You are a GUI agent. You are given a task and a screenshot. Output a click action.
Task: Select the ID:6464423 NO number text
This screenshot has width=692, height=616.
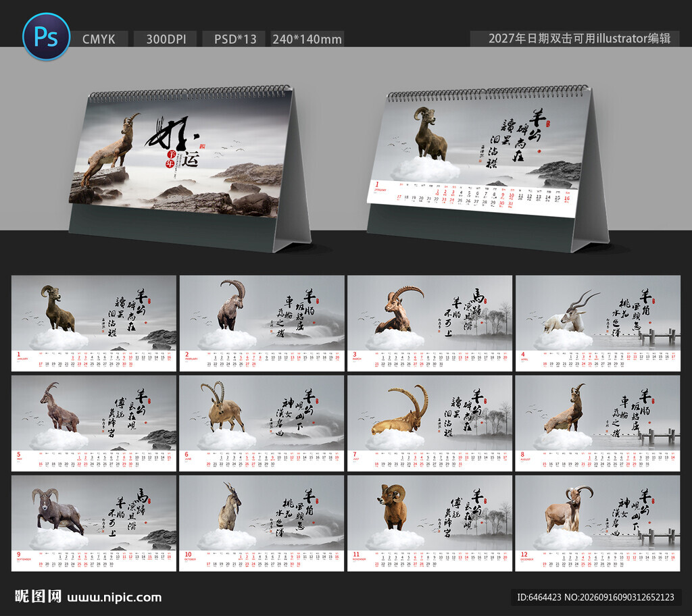595,597
